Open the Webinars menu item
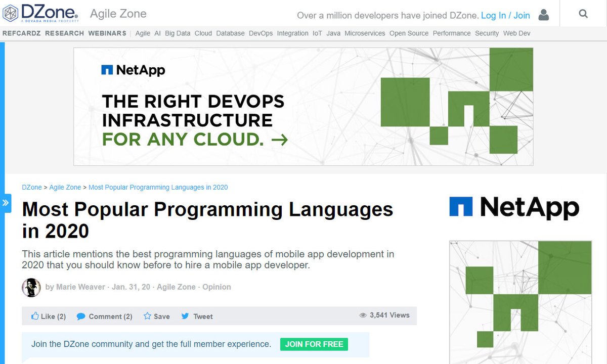 click(x=107, y=33)
